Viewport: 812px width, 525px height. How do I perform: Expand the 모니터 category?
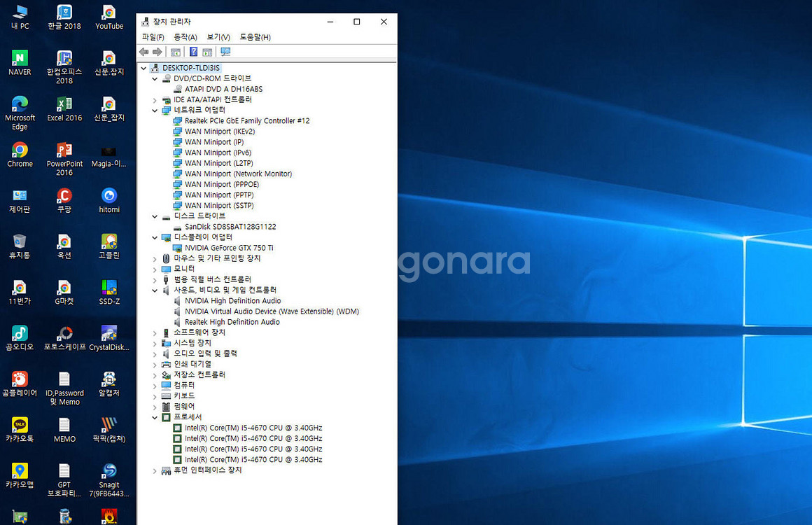[154, 269]
